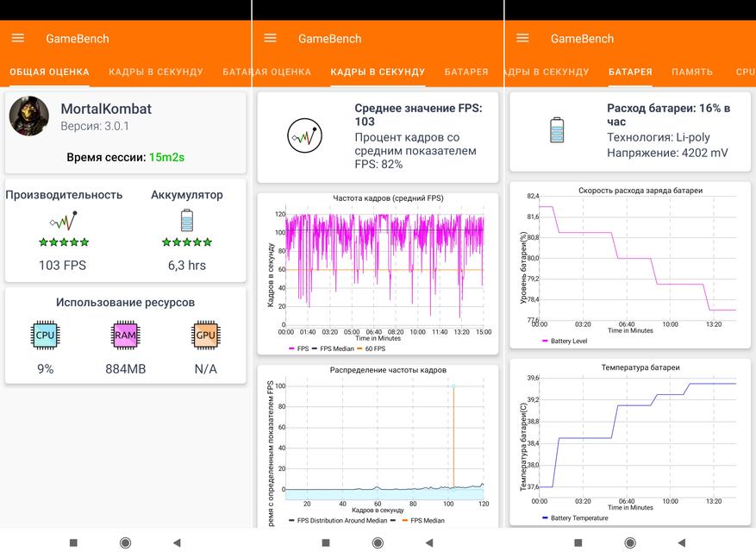Tap the 6,3 hrs battery estimate

coord(187,266)
